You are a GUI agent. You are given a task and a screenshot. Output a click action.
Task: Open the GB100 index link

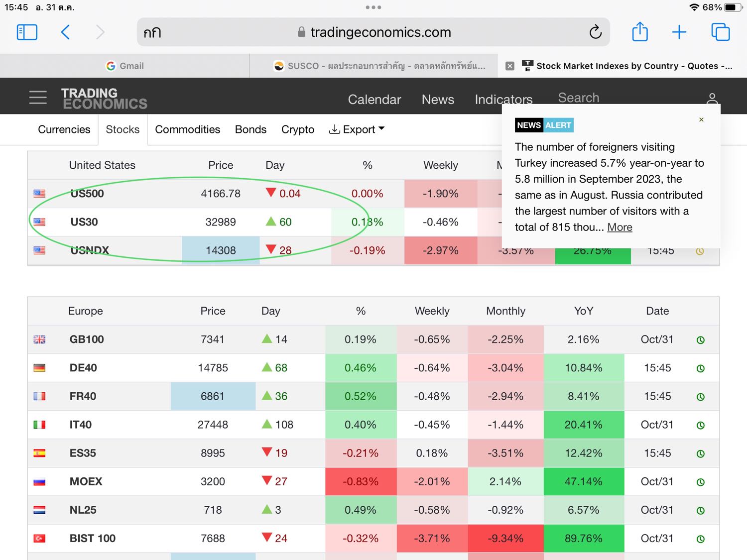tap(87, 339)
